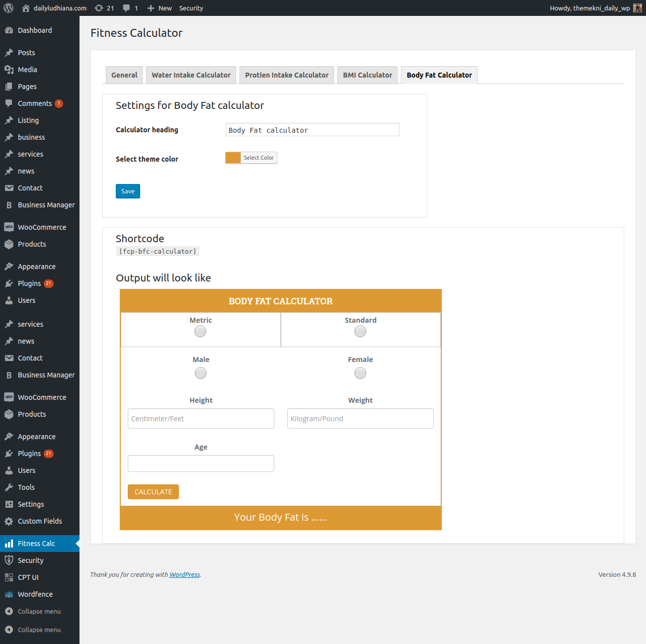Open the Media library icon
Screen dimensions: 646x644
[9, 70]
